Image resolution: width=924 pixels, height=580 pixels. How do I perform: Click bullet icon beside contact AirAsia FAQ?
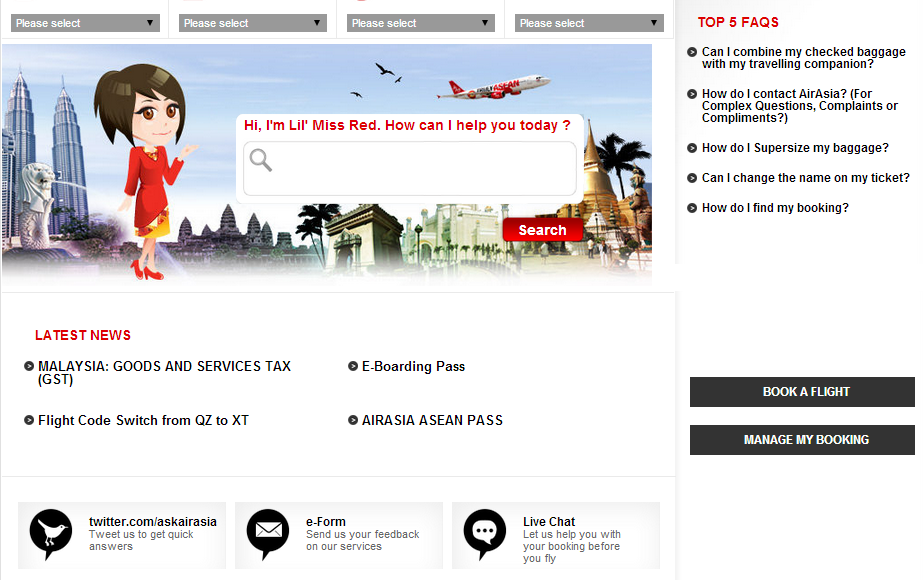[x=692, y=94]
